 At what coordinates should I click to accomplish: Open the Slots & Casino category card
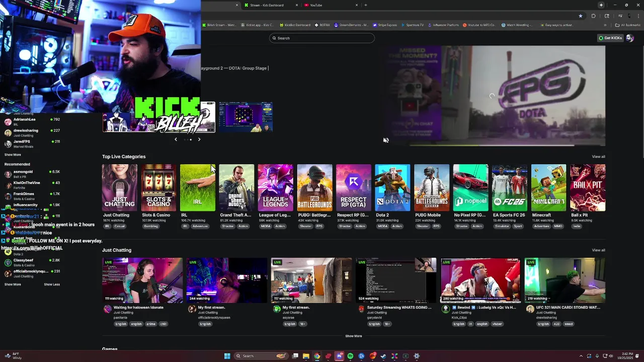pyautogui.click(x=158, y=188)
